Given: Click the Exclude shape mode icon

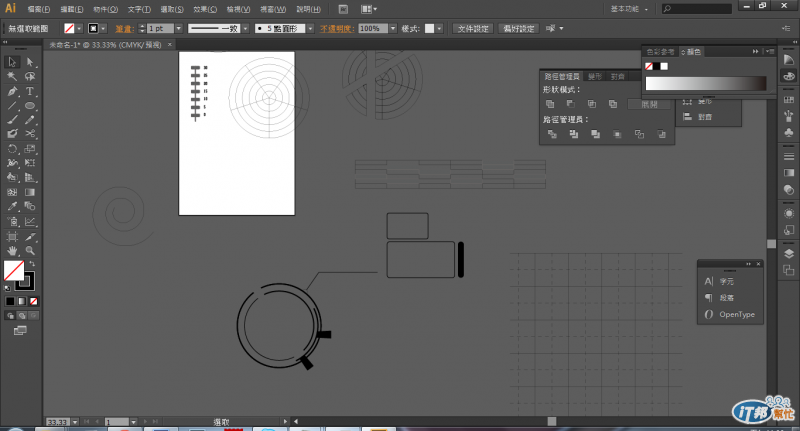Looking at the screenshot, I should pyautogui.click(x=613, y=104).
